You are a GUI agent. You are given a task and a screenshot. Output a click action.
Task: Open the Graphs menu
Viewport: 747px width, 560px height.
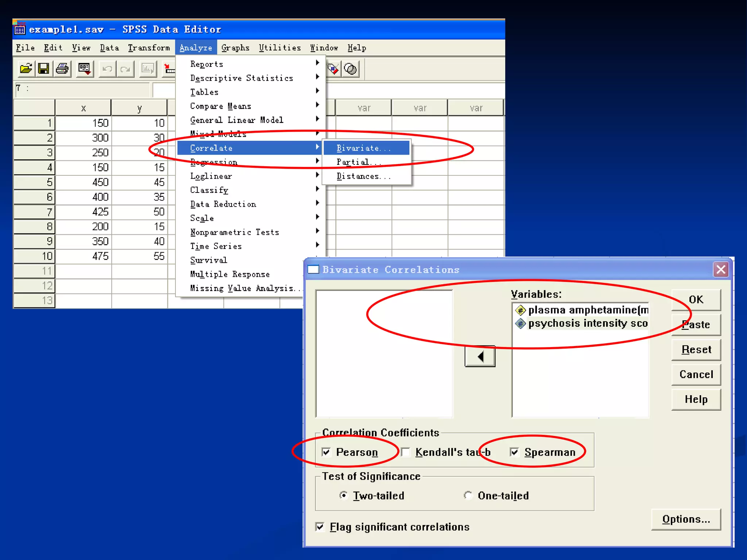click(235, 48)
